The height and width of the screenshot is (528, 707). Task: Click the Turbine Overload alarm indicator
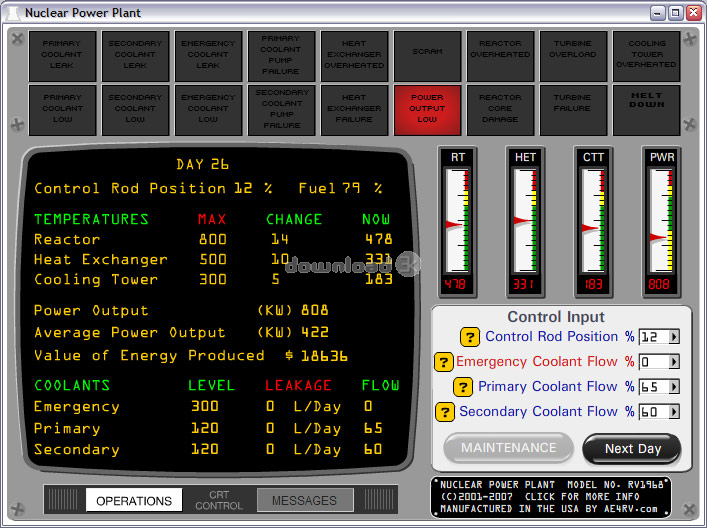(x=574, y=56)
